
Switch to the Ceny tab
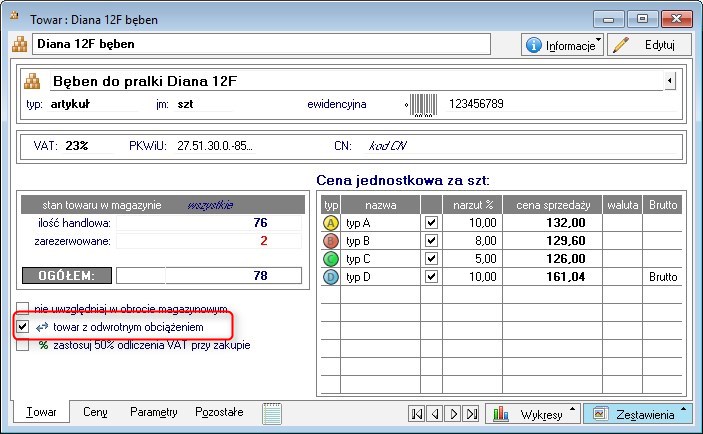(x=95, y=412)
